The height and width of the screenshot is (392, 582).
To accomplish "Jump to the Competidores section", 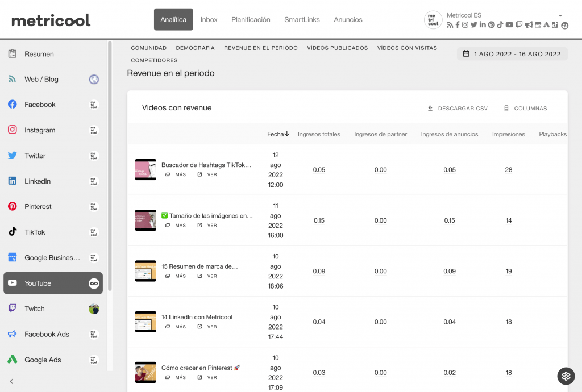I will (154, 60).
